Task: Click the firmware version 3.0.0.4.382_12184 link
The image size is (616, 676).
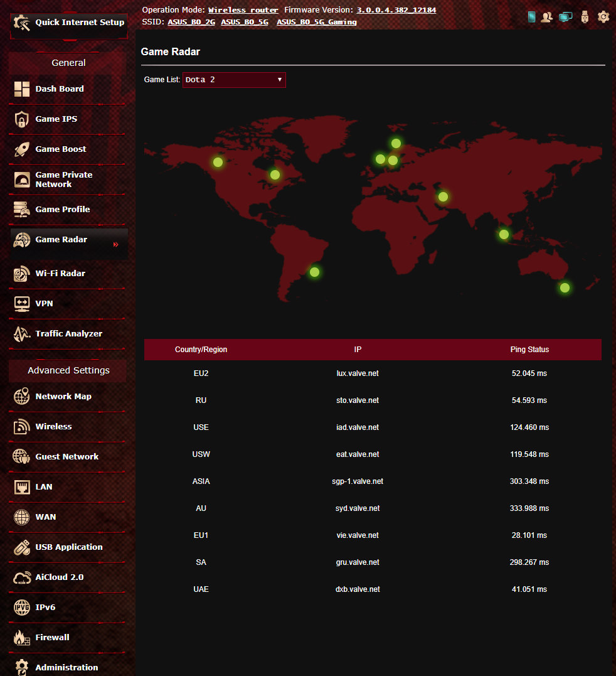Action: click(x=396, y=10)
